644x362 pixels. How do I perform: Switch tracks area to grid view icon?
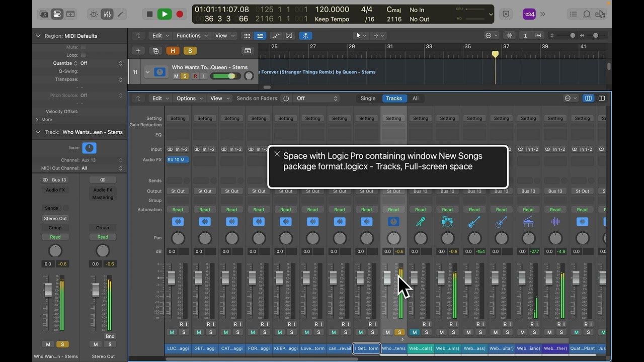247,36
